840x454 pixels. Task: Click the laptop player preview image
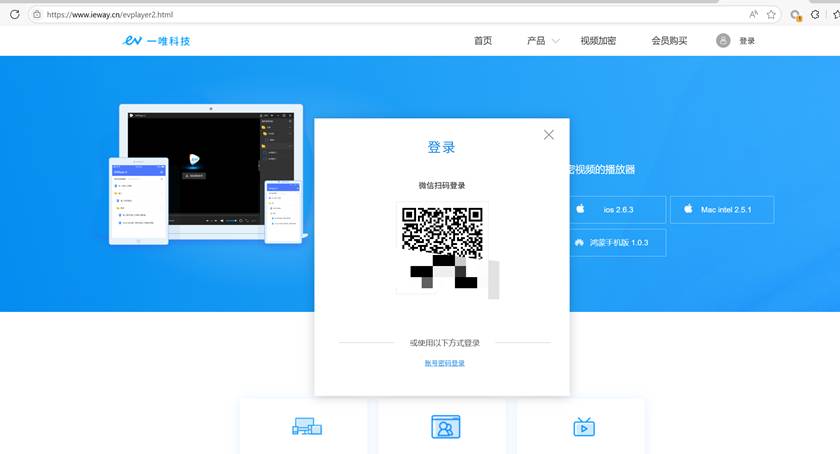pyautogui.click(x=211, y=170)
